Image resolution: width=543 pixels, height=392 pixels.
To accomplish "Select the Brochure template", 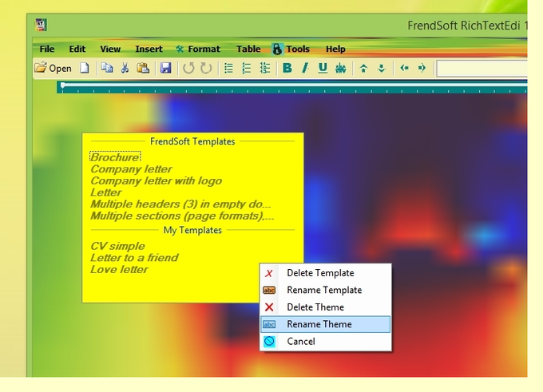I will point(115,157).
